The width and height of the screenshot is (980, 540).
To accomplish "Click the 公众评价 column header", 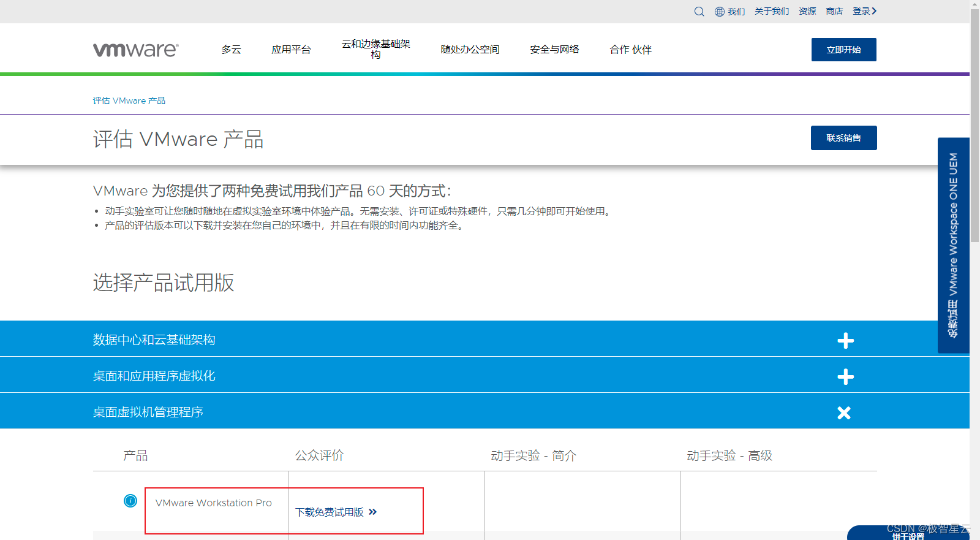I will 319,455.
